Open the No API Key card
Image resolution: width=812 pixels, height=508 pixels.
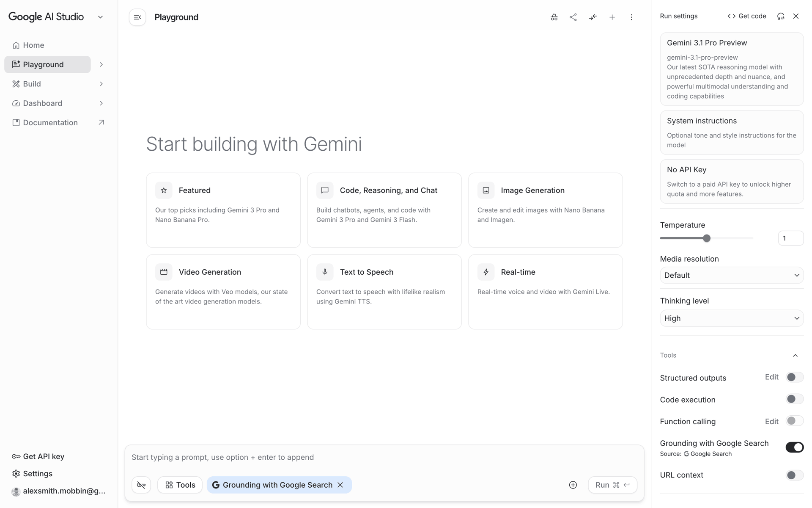(732, 182)
